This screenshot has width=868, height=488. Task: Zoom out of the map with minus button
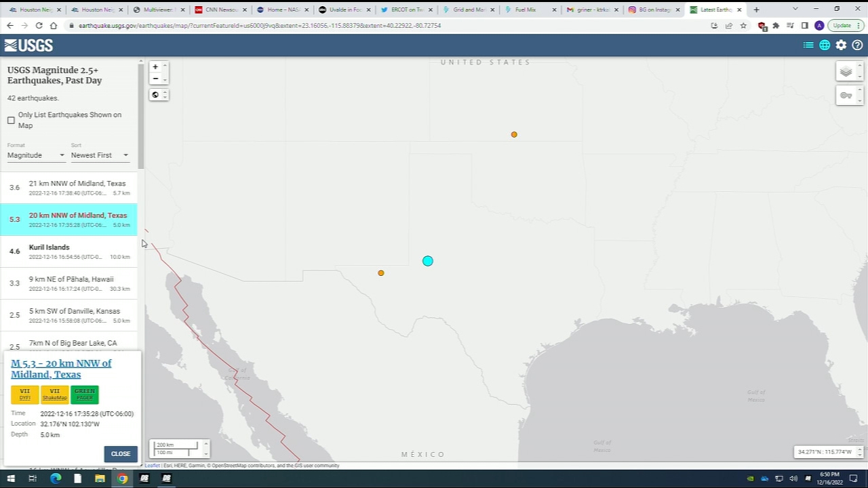155,79
